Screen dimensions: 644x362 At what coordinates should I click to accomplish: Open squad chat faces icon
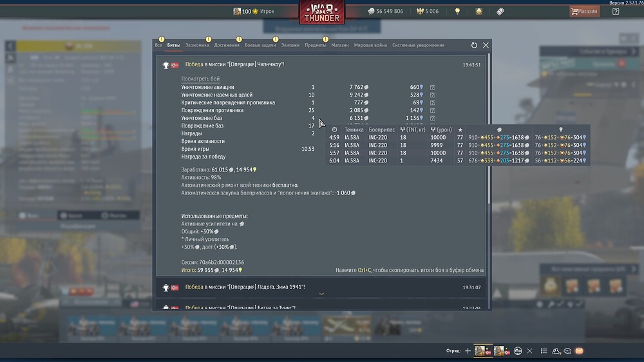point(518,351)
